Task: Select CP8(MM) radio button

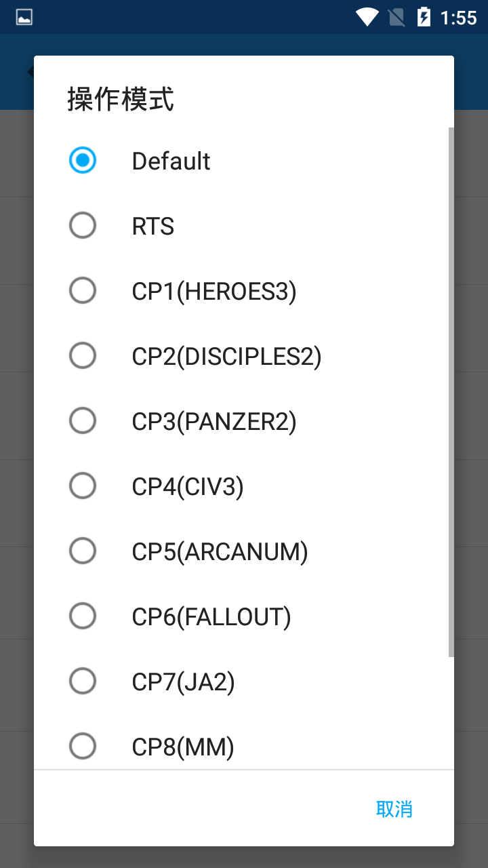Action: [x=83, y=746]
